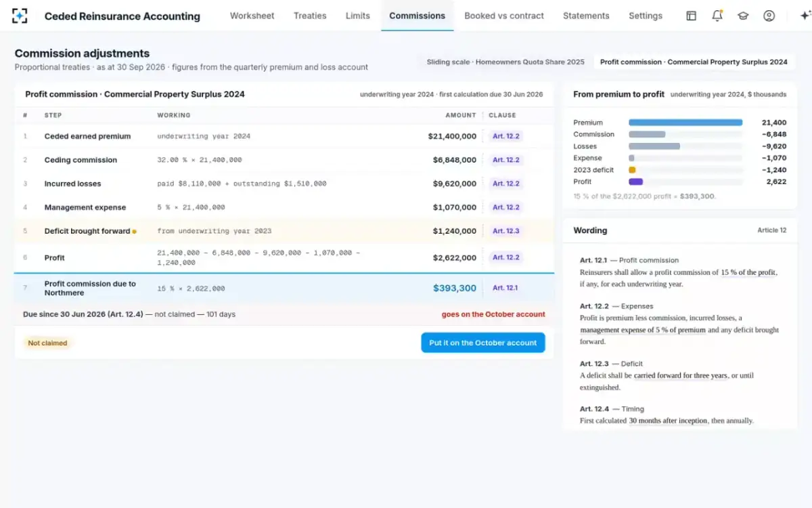The height and width of the screenshot is (508, 812).
Task: Click underlined '15 % of the profit' wording
Action: (x=748, y=272)
